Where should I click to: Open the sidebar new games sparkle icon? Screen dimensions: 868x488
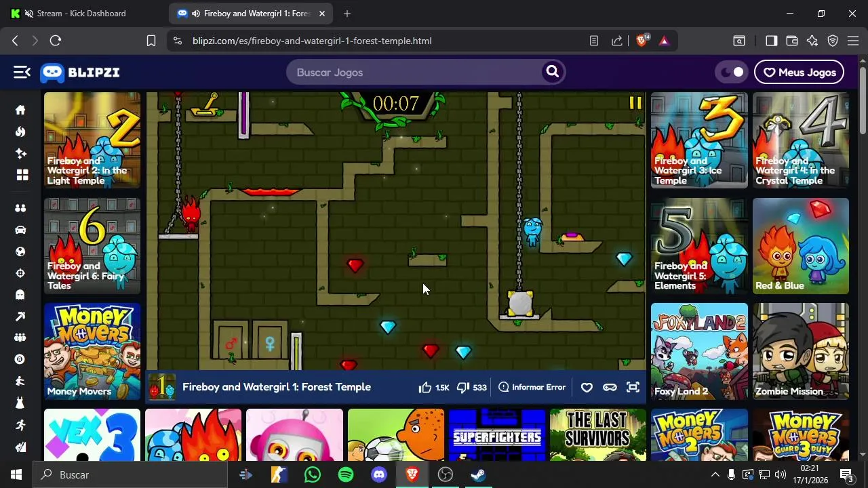[x=20, y=153]
